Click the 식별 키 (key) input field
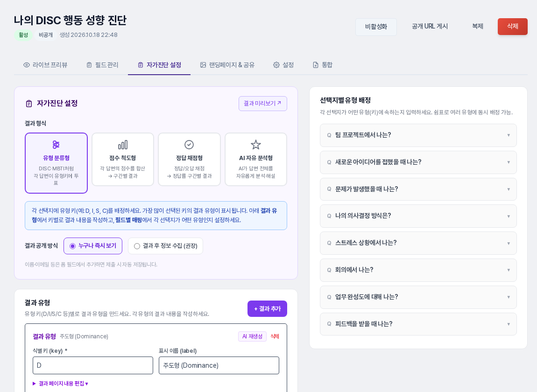Viewport: 537px width, 392px height. pyautogui.click(x=93, y=366)
